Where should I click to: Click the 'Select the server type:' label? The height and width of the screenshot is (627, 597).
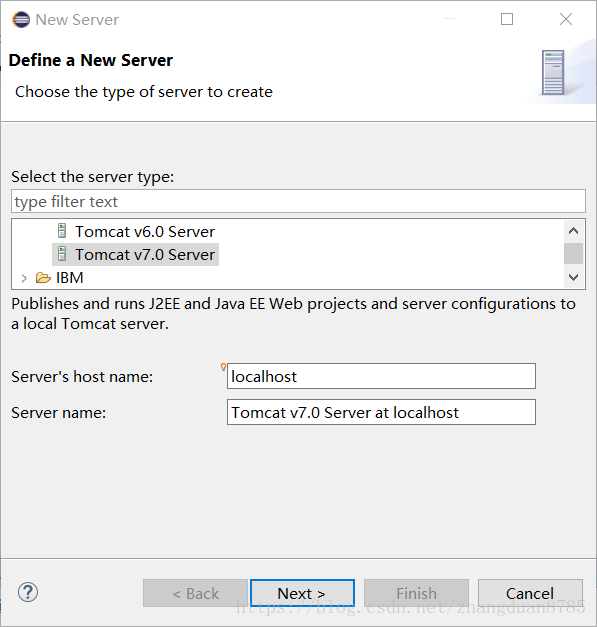click(x=93, y=177)
